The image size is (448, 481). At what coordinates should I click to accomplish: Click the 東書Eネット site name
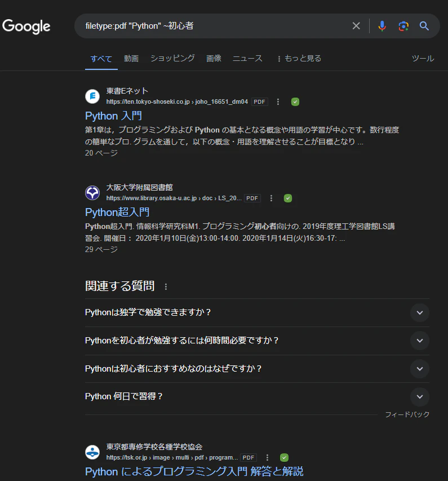[x=127, y=91]
